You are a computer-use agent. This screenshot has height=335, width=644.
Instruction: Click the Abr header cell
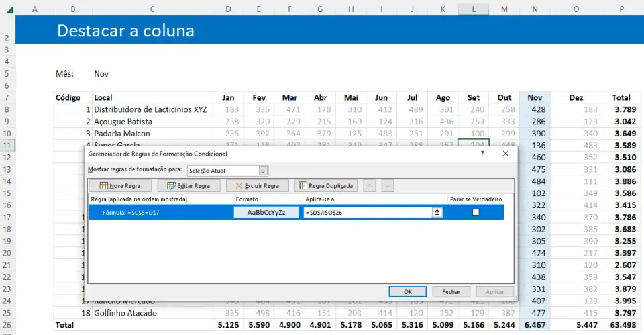(320, 97)
